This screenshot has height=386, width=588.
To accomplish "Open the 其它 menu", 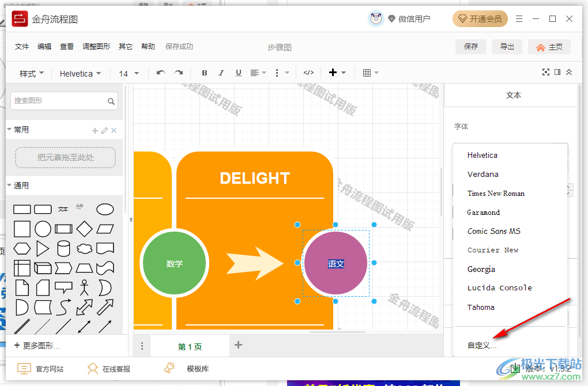I will (x=126, y=47).
